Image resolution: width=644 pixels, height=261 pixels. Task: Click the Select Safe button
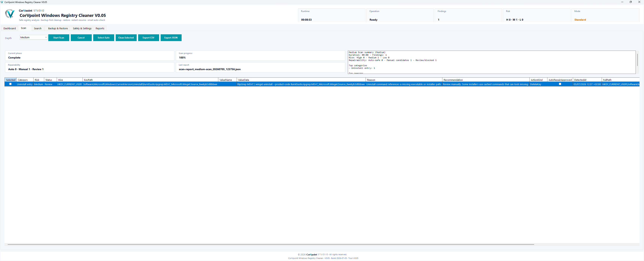point(104,37)
